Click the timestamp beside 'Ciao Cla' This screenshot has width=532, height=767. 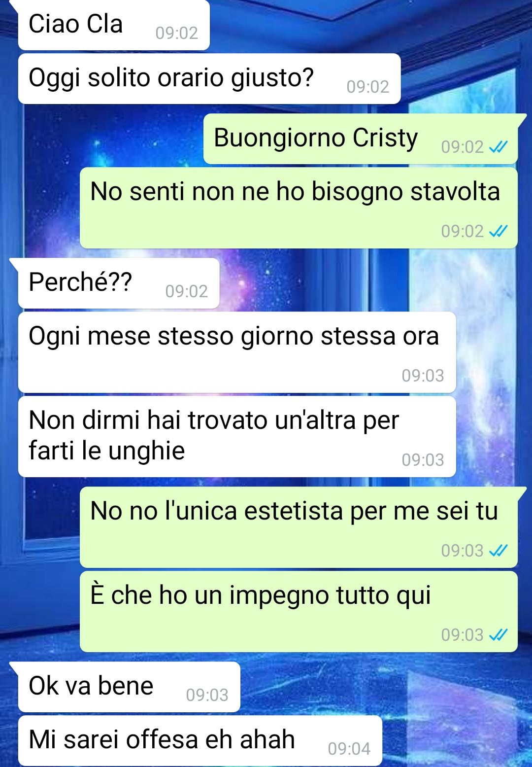(176, 33)
